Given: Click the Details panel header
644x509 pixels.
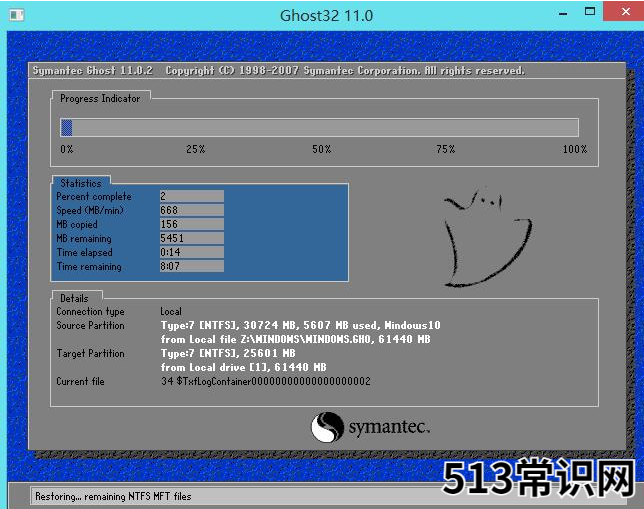Looking at the screenshot, I should (74, 298).
